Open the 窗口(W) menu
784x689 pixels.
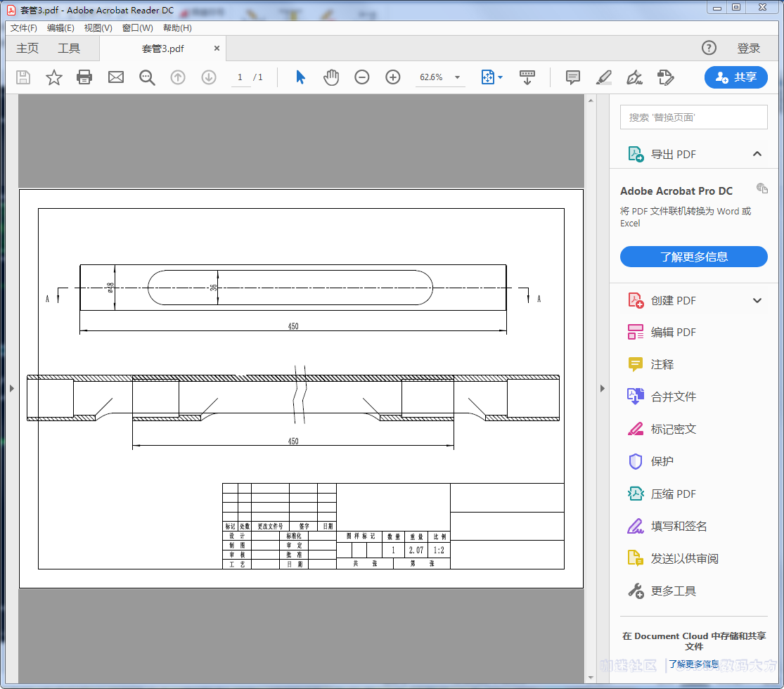coord(138,28)
